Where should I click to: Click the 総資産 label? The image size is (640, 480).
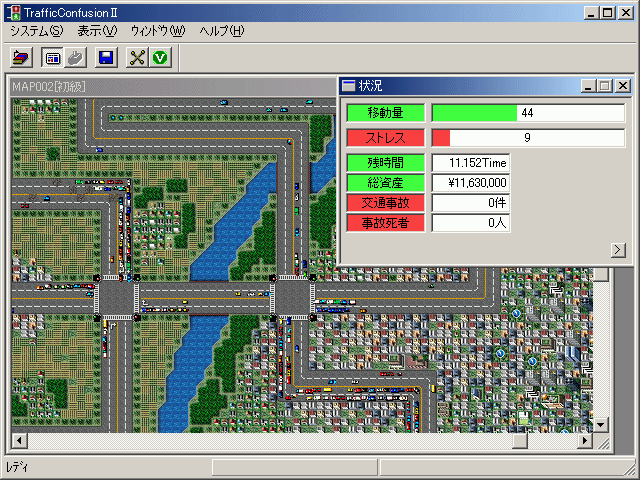[x=385, y=183]
